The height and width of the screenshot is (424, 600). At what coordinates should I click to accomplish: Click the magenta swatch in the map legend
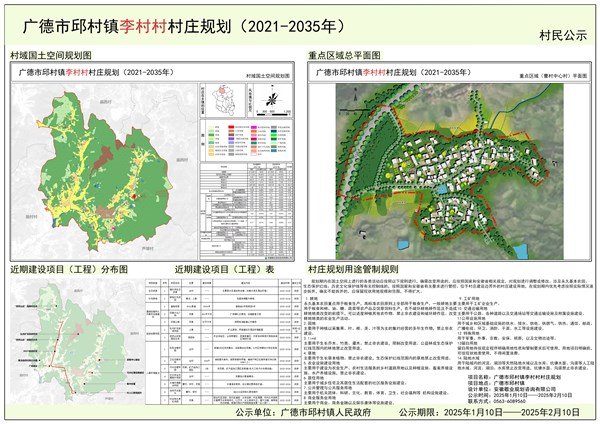click(254, 127)
